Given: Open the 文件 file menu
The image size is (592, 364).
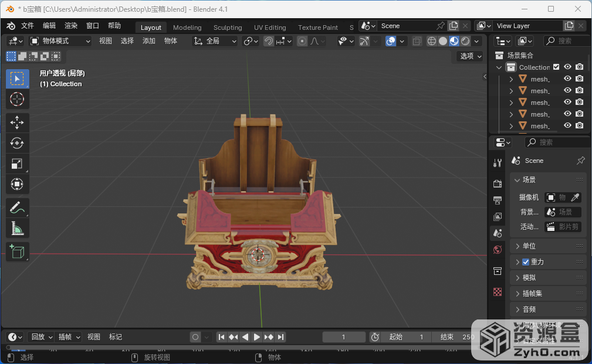Looking at the screenshot, I should 28,26.
